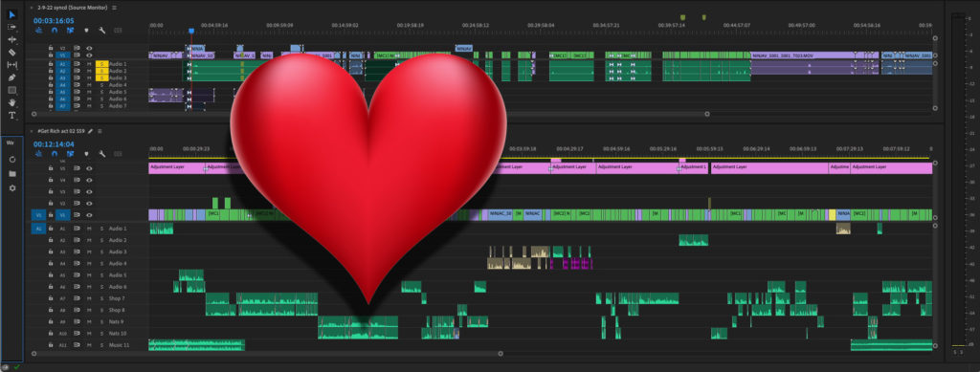Select the Selection arrow tool

pyautogui.click(x=11, y=14)
